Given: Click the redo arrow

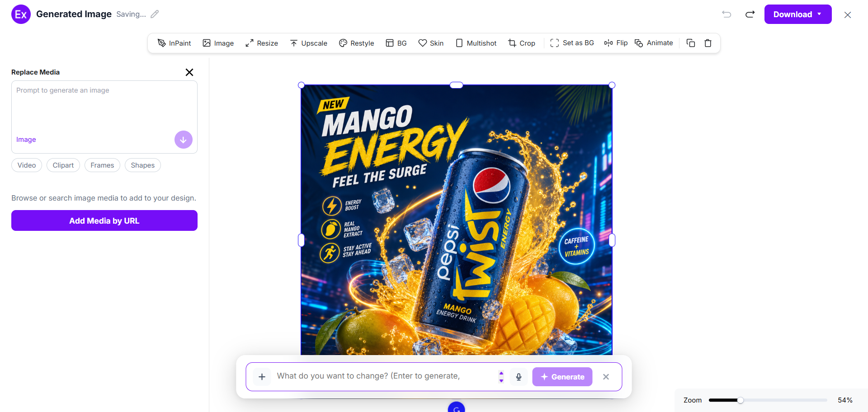Looking at the screenshot, I should [x=750, y=14].
